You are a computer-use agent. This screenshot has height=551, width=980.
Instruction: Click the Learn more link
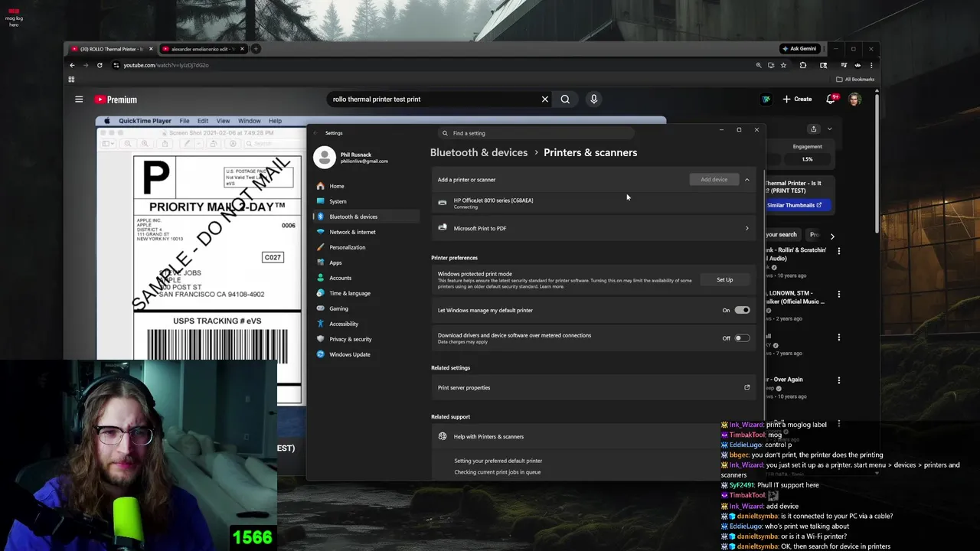[552, 286]
